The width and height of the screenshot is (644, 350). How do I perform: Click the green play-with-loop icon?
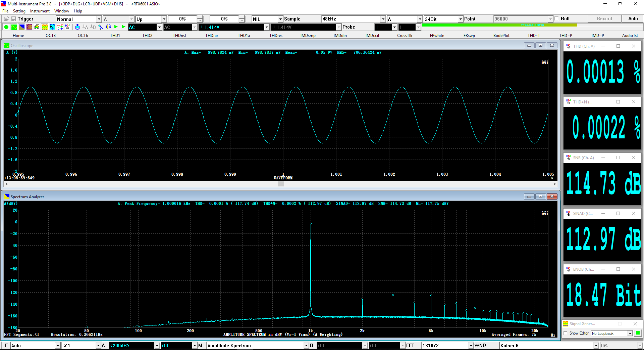(x=124, y=27)
